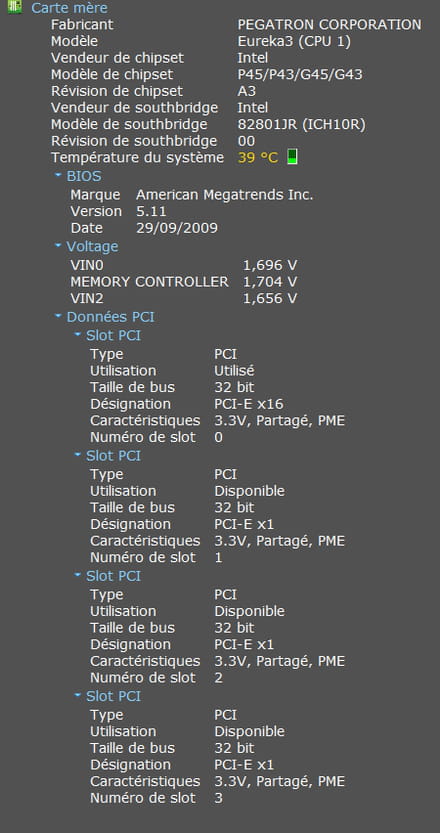Select the American Megatrends Inc. BIOS brand
Image resolution: width=440 pixels, height=833 pixels.
(x=225, y=195)
